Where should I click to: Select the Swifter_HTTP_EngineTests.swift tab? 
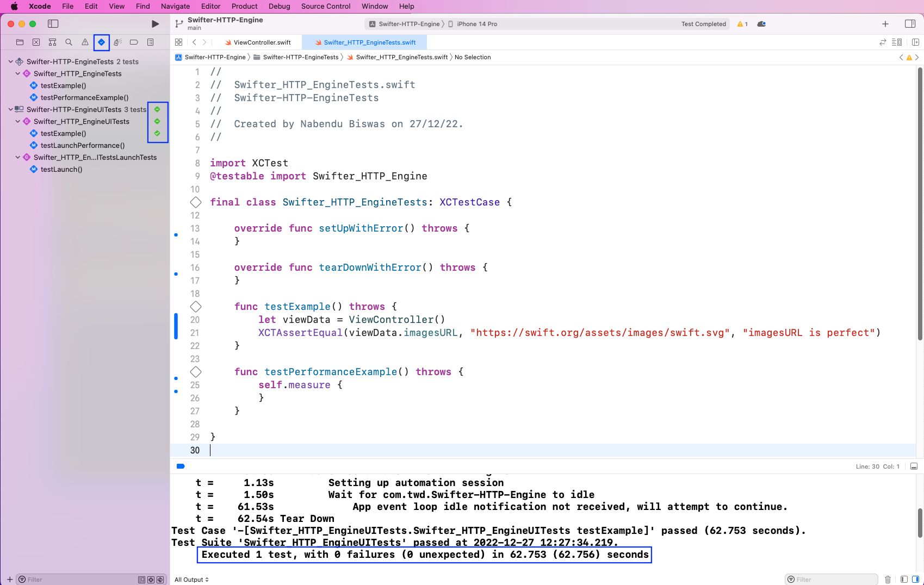pyautogui.click(x=364, y=42)
